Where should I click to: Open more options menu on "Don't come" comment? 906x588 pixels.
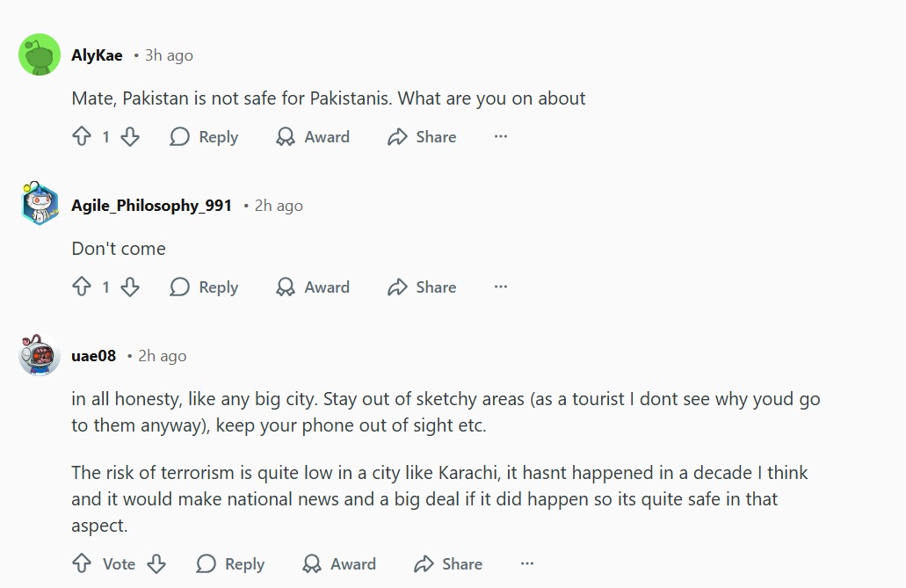click(x=501, y=287)
